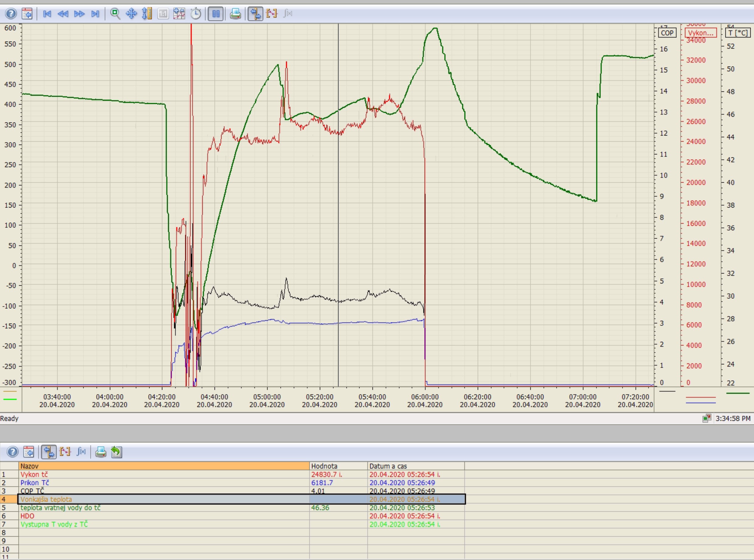The width and height of the screenshot is (754, 560).
Task: Step forward with double right arrows
Action: click(79, 14)
